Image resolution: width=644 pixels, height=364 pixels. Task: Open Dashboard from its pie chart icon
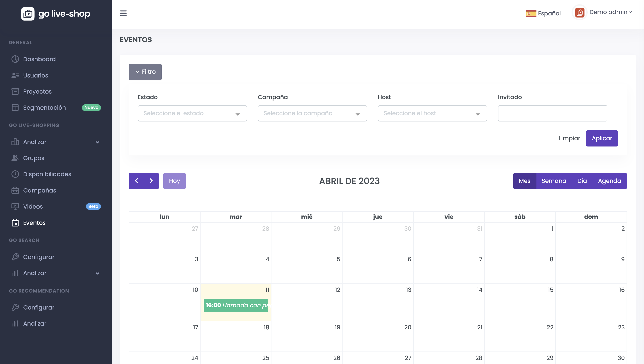point(15,59)
